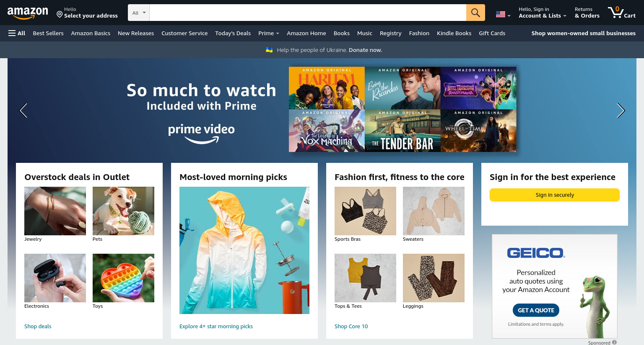The width and height of the screenshot is (644, 345).
Task: Click the Amazon logo
Action: click(x=28, y=13)
